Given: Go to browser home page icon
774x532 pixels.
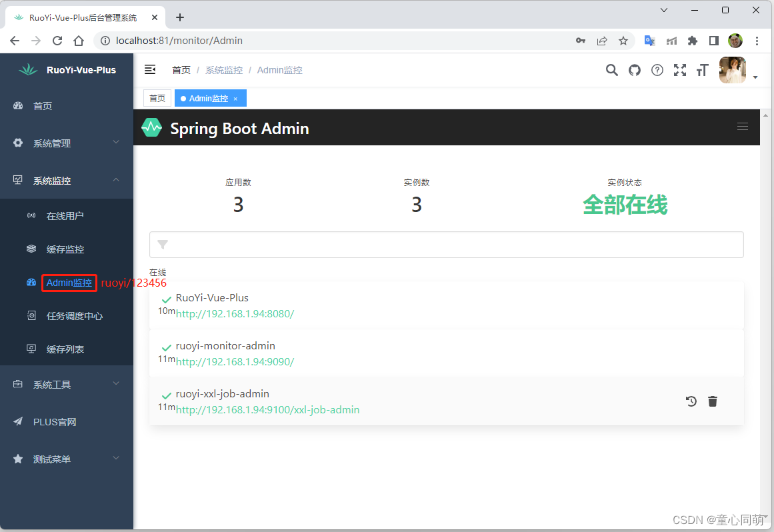Looking at the screenshot, I should 79,41.
